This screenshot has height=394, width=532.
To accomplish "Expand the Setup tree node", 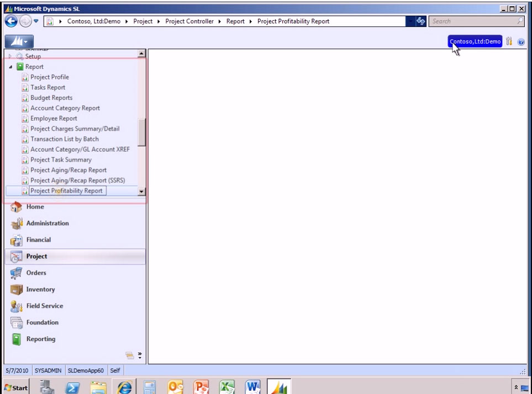I will (x=10, y=56).
